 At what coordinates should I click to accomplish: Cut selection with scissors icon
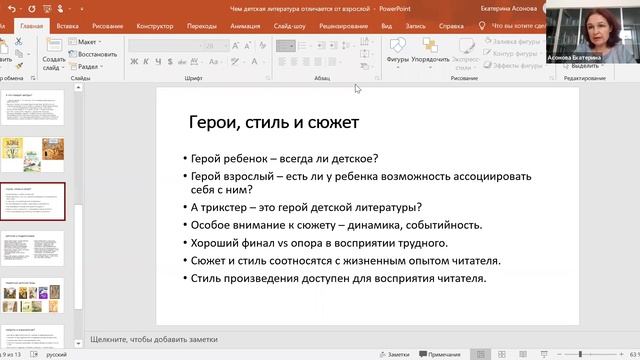click(x=18, y=41)
